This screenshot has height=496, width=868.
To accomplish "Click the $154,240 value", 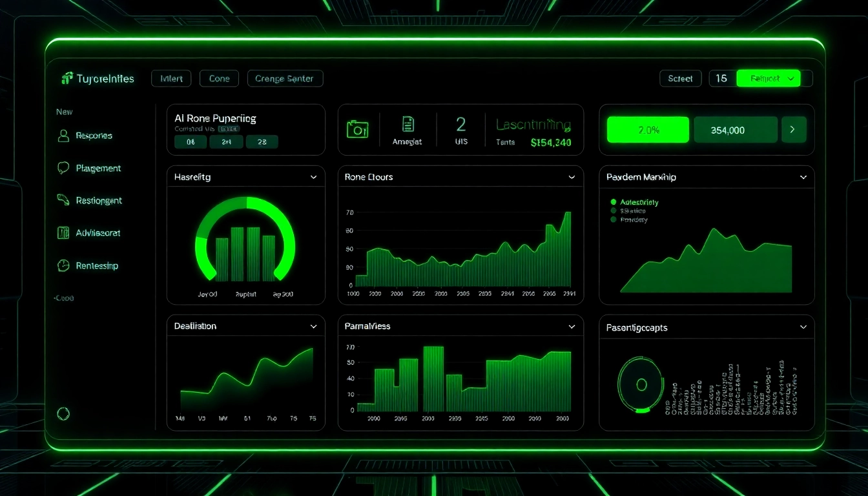I will pyautogui.click(x=551, y=143).
